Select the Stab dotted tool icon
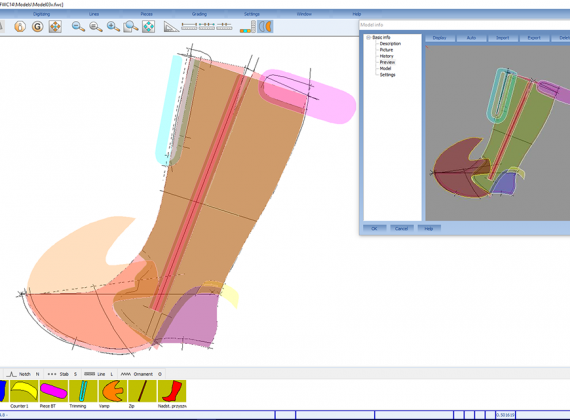Screen dimensions: 570x420 pos(52,374)
